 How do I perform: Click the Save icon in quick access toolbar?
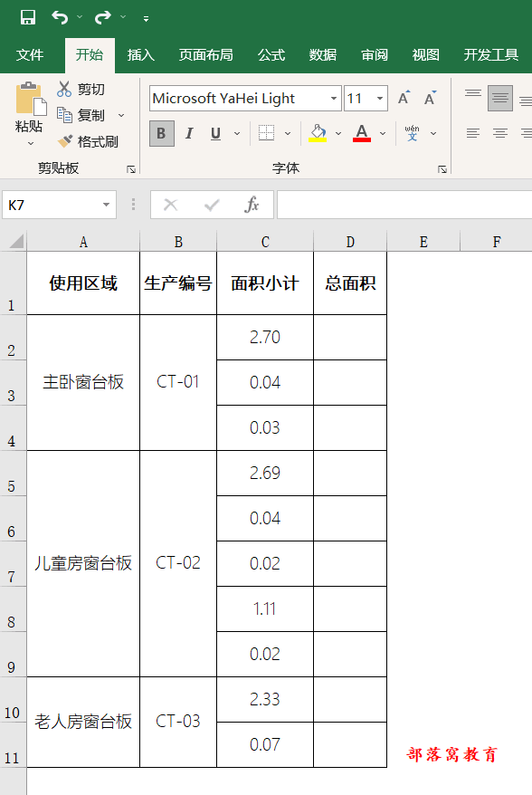[28, 18]
